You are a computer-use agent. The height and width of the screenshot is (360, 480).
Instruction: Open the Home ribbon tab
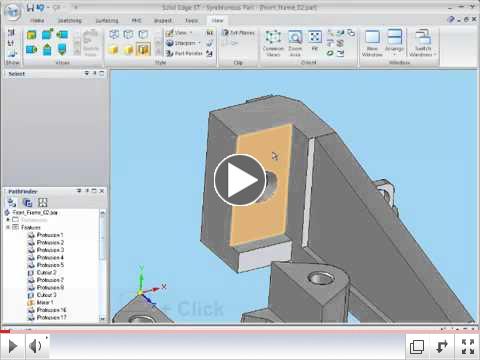pos(37,21)
